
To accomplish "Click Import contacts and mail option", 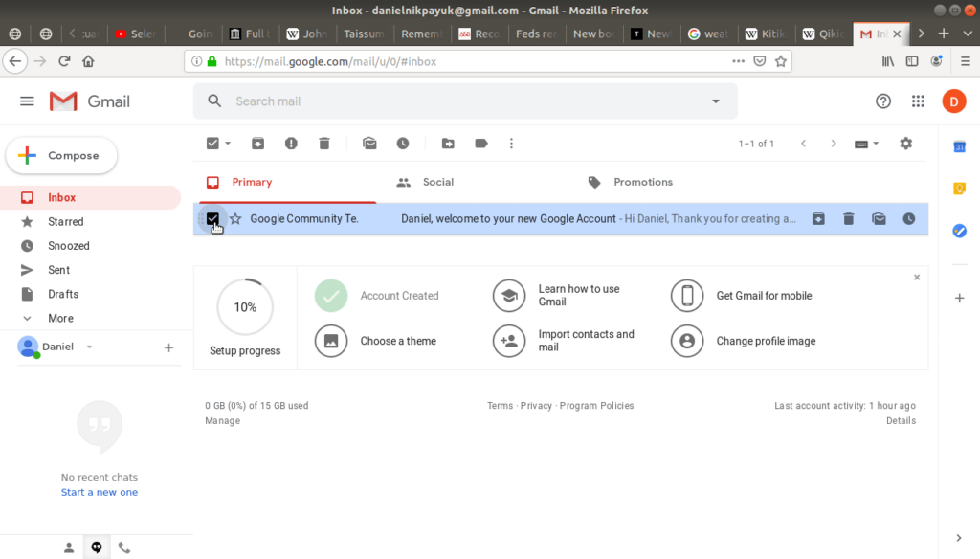I will point(564,341).
